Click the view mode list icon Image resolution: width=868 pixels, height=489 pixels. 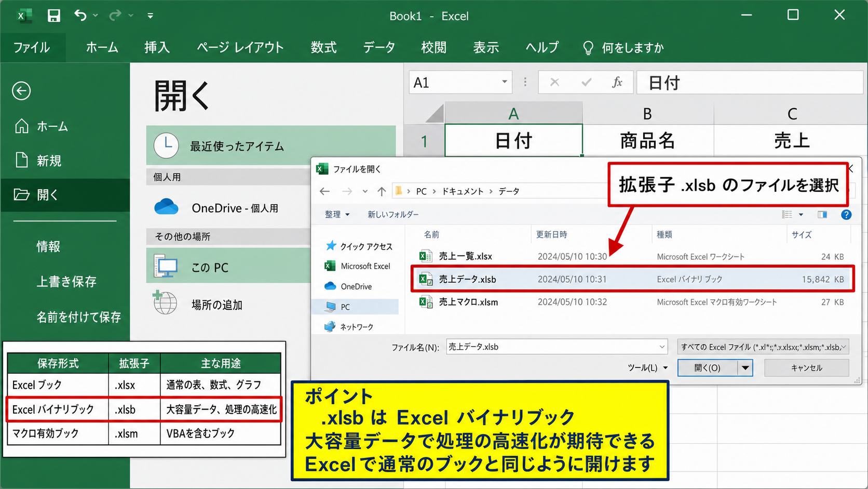point(787,214)
